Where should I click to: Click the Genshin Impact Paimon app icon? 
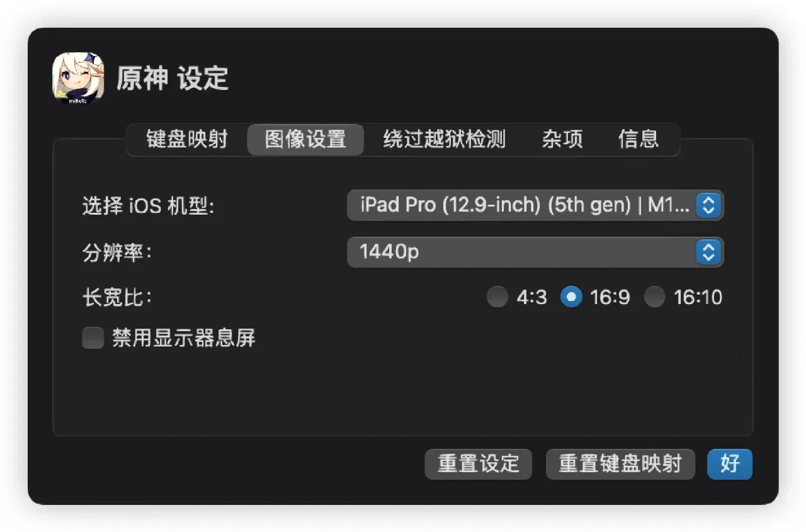tap(78, 78)
